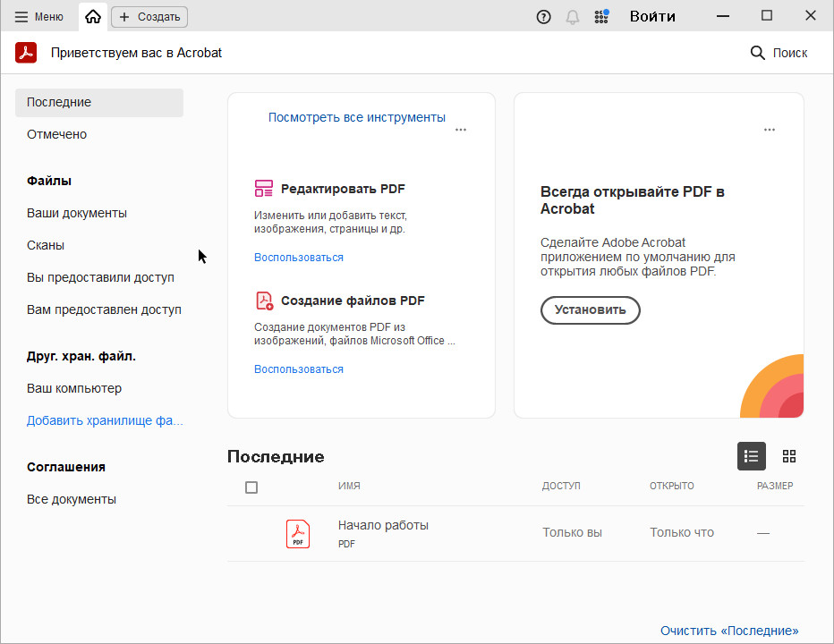Open the apps grid icon
Image resolution: width=834 pixels, height=644 pixels.
coord(601,16)
